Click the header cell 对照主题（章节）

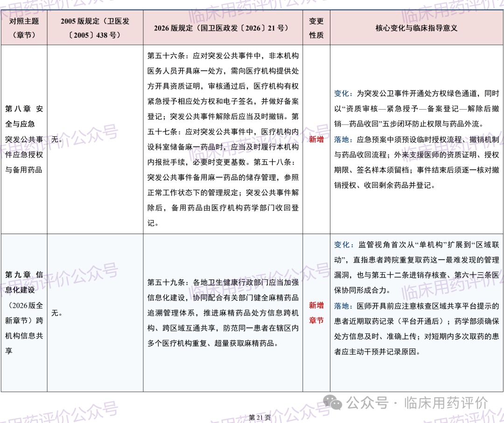tap(24, 28)
